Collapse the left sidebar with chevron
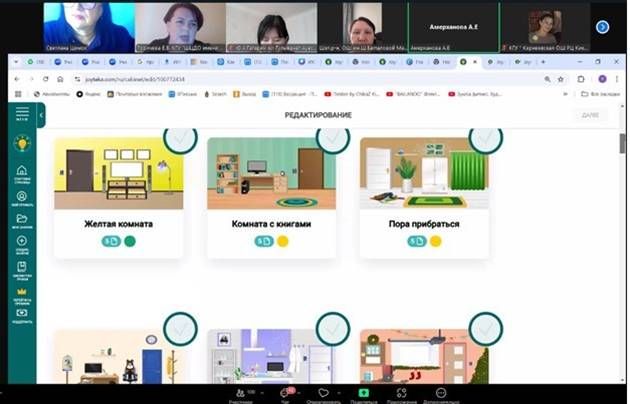Viewport: 630px width, 404px height. [42, 115]
